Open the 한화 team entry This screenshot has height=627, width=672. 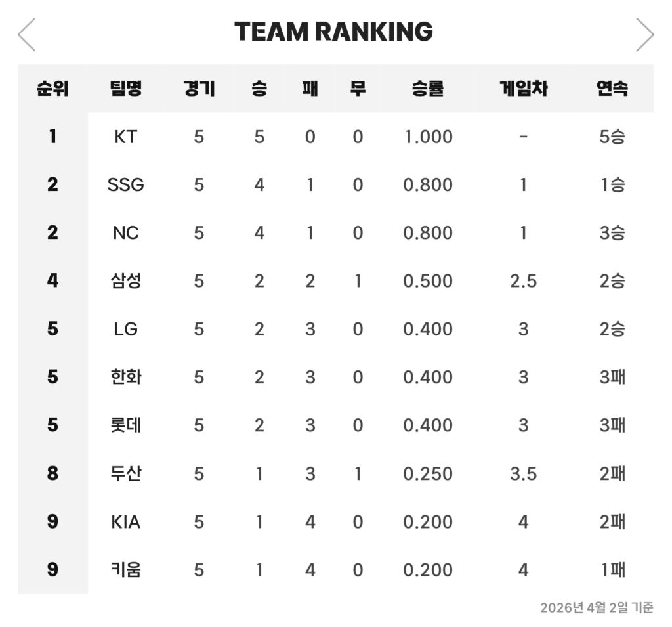[x=126, y=377]
